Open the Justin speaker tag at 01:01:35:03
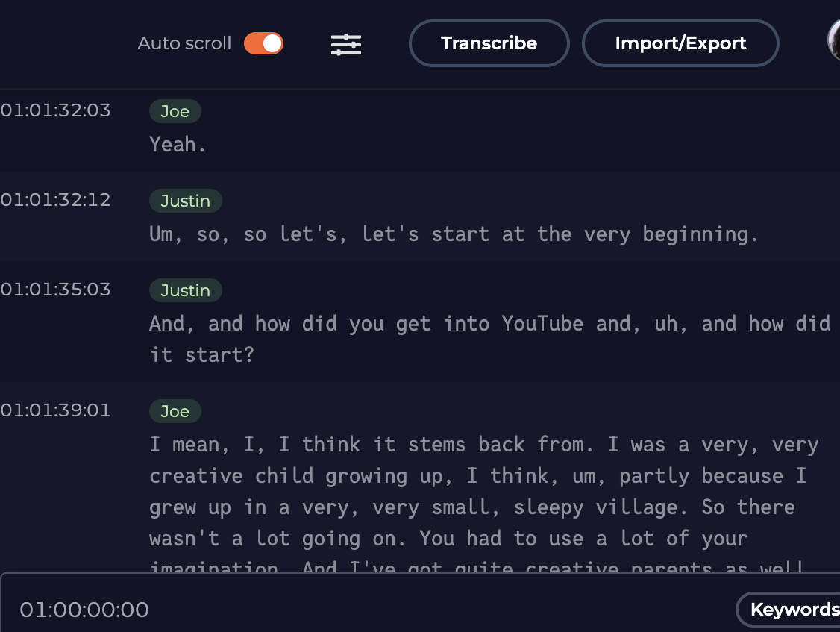 tap(185, 291)
